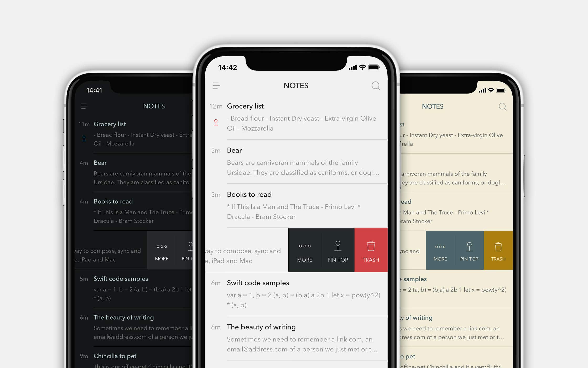Tap TRASH button to delete selected note
The height and width of the screenshot is (368, 588).
371,251
